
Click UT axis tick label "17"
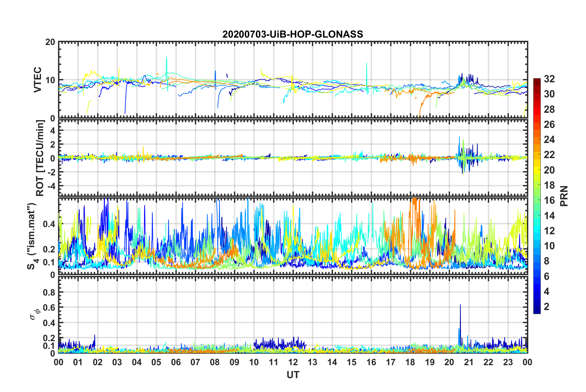391,362
